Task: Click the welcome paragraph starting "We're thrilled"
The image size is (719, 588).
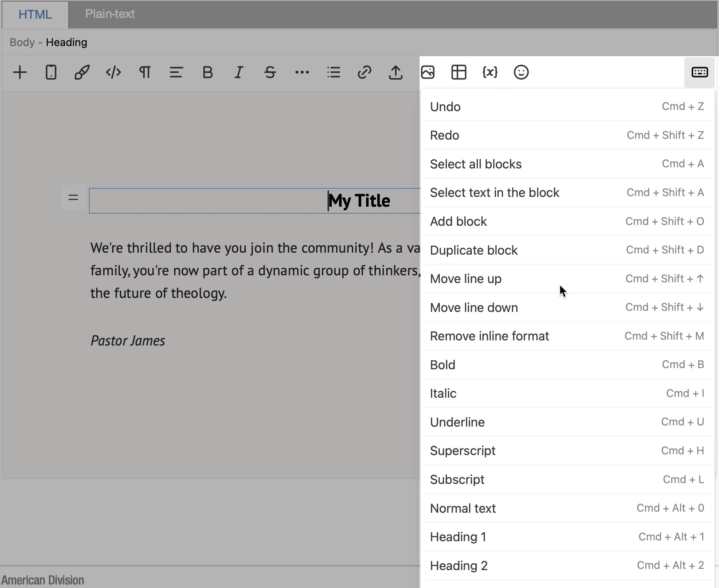Action: coord(255,271)
